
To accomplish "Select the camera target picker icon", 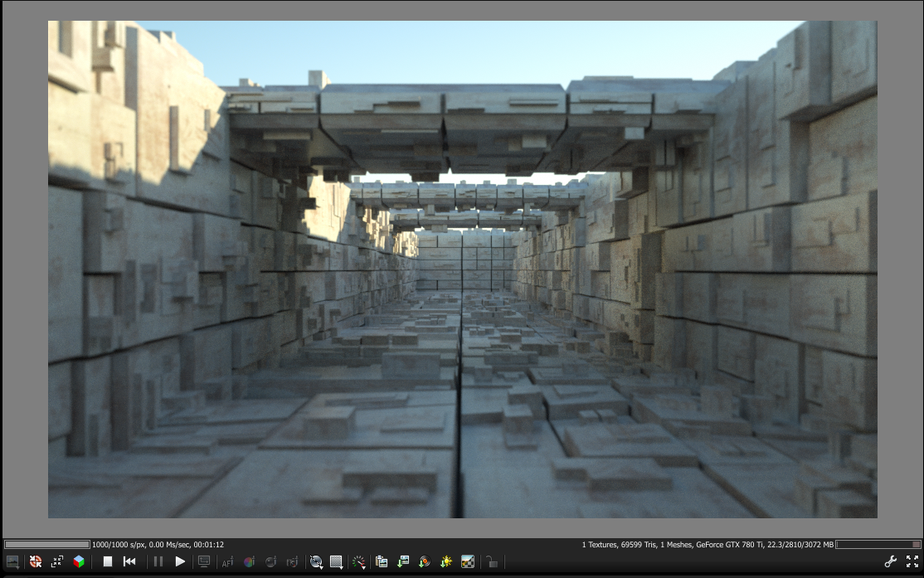I will pyautogui.click(x=292, y=562).
